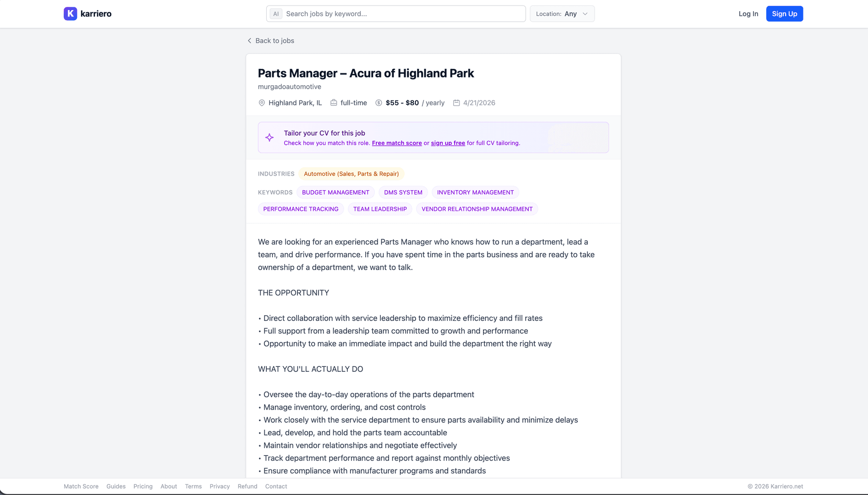The width and height of the screenshot is (868, 495).
Task: Open Pricing in the footer
Action: coord(143,486)
